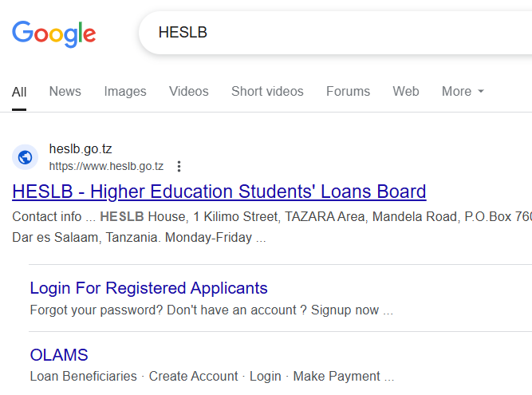Click the https://www.heslb.go.tz URL text
This screenshot has height=395, width=532.
pyautogui.click(x=106, y=166)
